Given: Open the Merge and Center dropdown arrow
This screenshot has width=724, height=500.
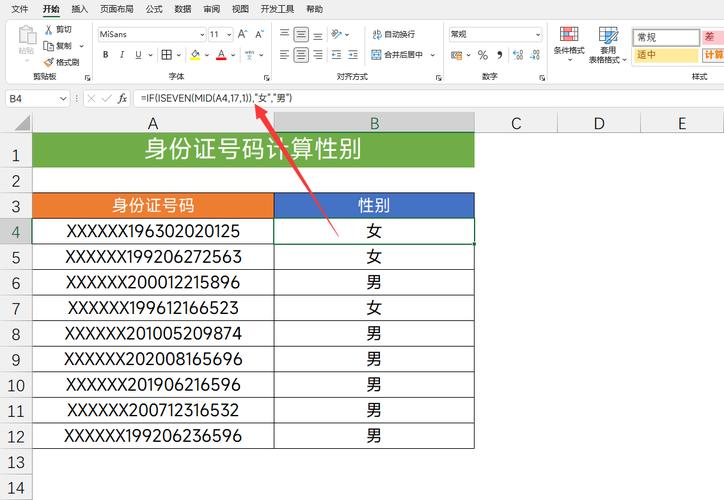Looking at the screenshot, I should coord(433,55).
